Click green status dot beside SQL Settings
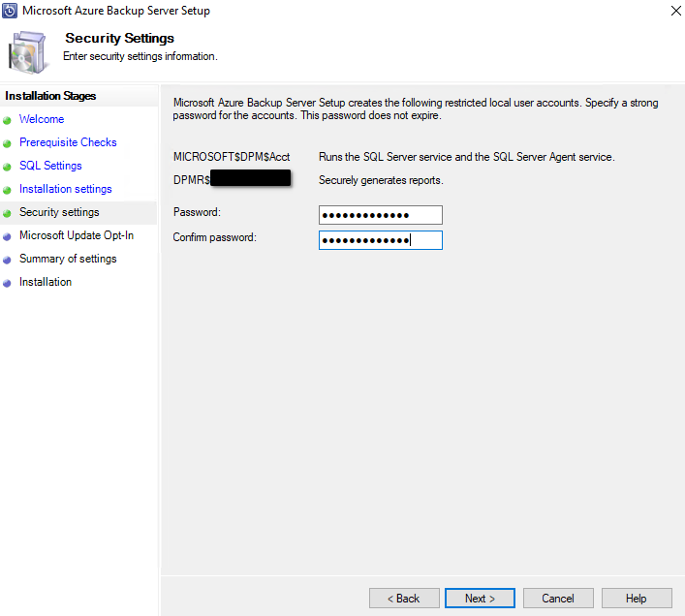Viewport: 685px width, 616px height. 7,168
